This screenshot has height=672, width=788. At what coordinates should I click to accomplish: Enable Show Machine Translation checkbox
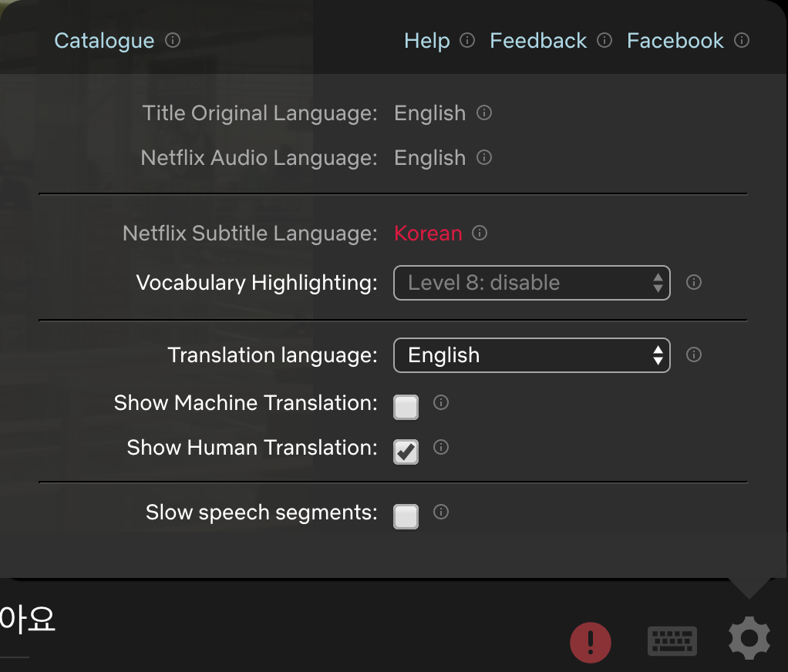(406, 407)
